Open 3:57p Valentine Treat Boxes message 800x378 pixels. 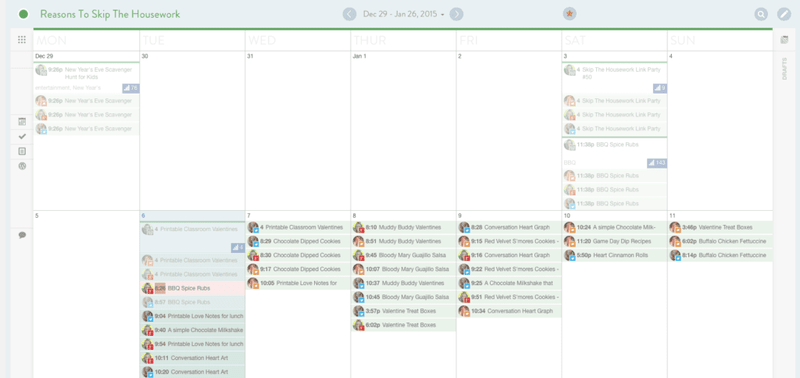coord(404,311)
